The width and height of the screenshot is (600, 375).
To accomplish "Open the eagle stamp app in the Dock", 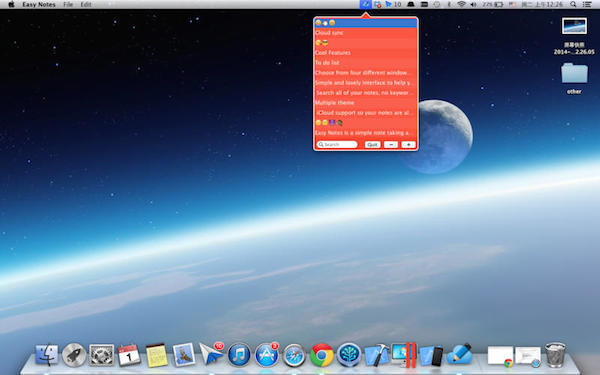I will tap(184, 355).
